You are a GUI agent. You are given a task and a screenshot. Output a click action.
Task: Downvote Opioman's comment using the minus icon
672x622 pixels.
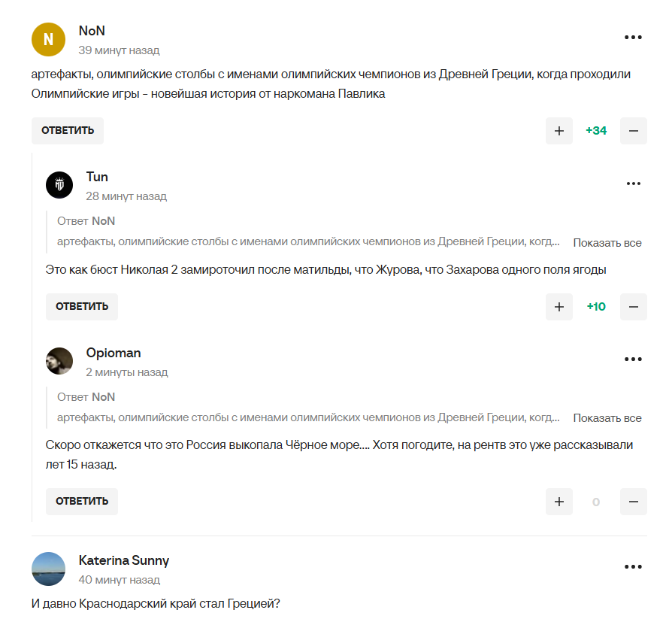(x=634, y=501)
